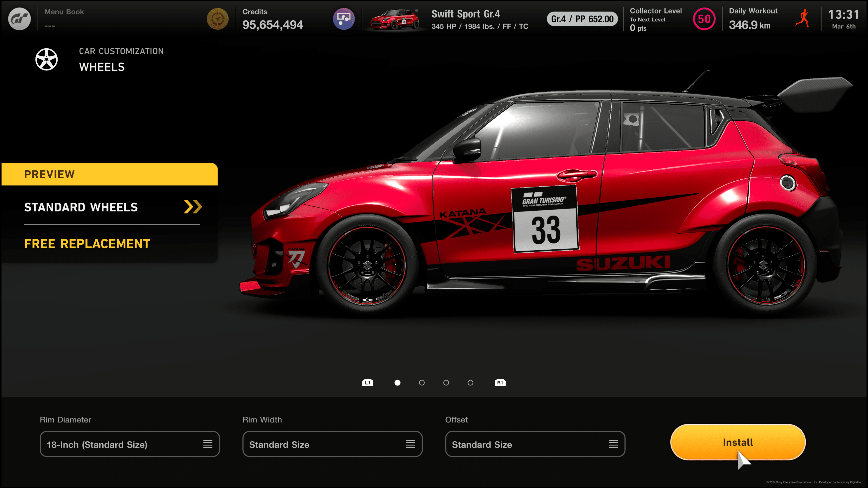Click the list icon in Rim Width field
868x488 pixels.
coord(410,444)
